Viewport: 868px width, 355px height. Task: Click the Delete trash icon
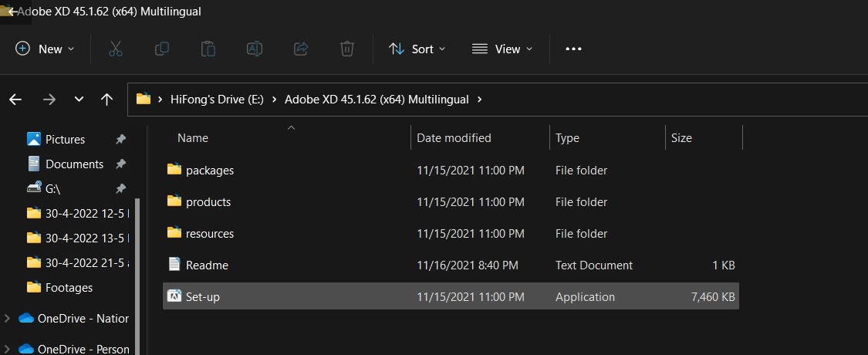(x=347, y=49)
